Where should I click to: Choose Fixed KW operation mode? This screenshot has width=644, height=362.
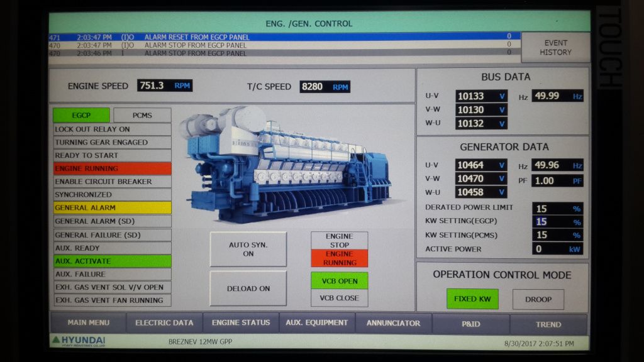pyautogui.click(x=472, y=299)
